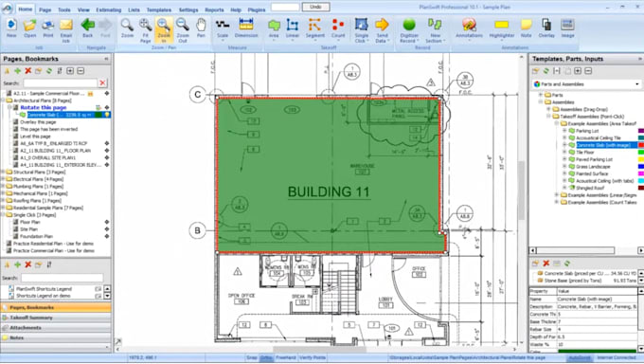Select the highlighted Zoom In tool
Screen dimensions: 644x364
[x=164, y=30]
